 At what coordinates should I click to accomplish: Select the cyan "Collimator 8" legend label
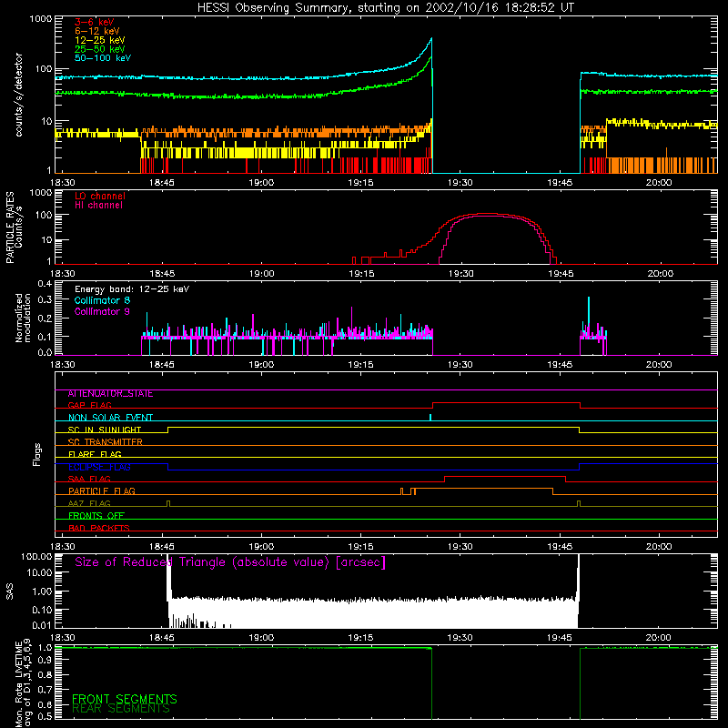point(102,300)
